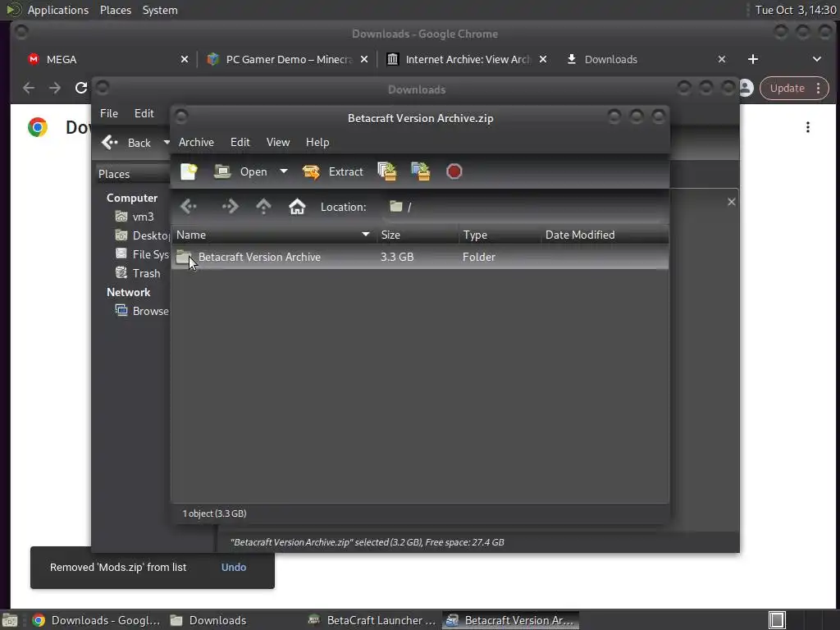Add files to archive icon
This screenshot has width=840, height=630.
tap(387, 171)
